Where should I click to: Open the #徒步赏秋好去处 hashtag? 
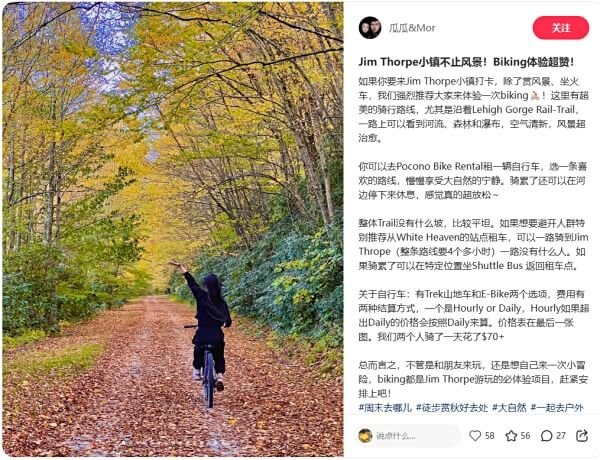[x=452, y=408]
